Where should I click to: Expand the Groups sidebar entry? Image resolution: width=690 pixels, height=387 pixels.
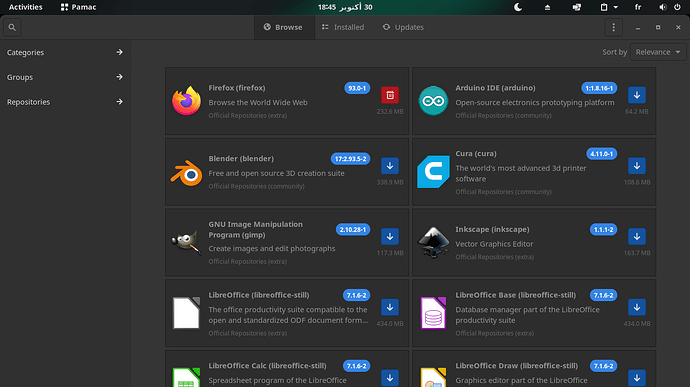coord(65,77)
